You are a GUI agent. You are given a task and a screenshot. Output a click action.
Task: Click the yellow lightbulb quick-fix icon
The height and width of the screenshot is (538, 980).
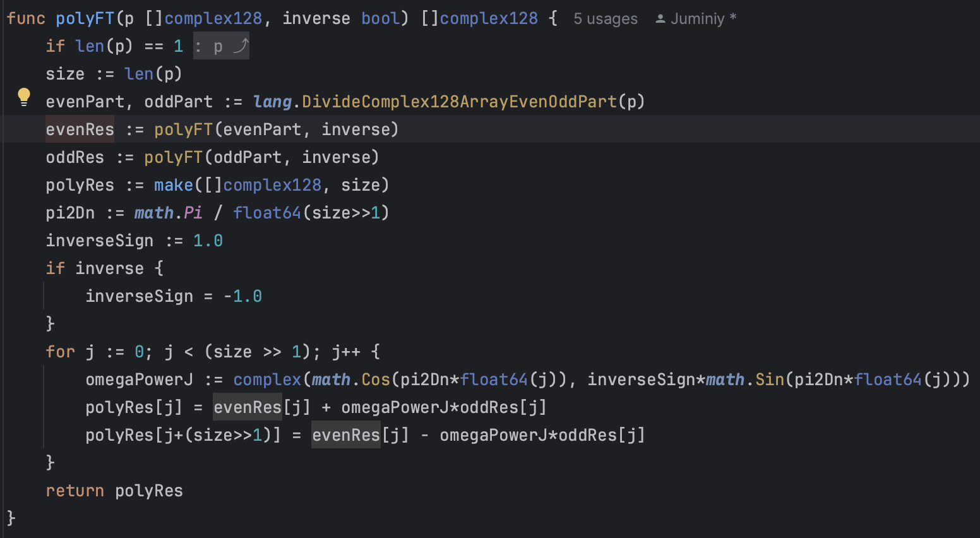click(x=24, y=97)
